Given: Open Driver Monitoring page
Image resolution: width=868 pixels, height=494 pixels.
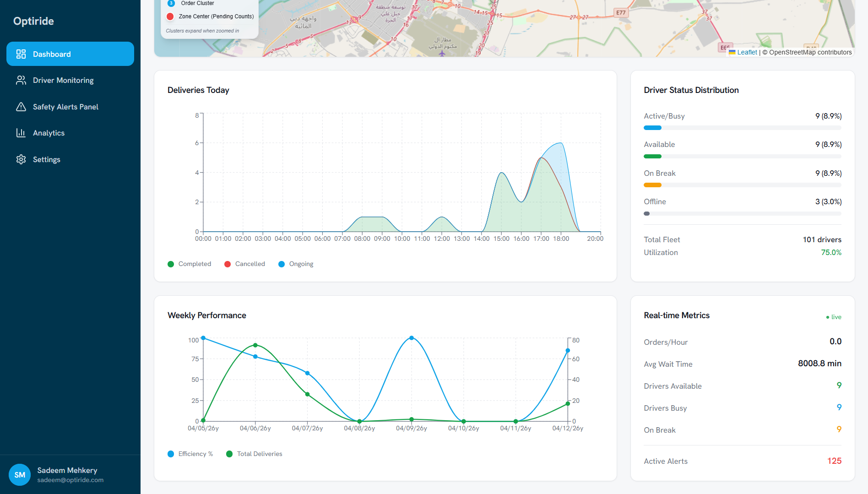Looking at the screenshot, I should [70, 80].
